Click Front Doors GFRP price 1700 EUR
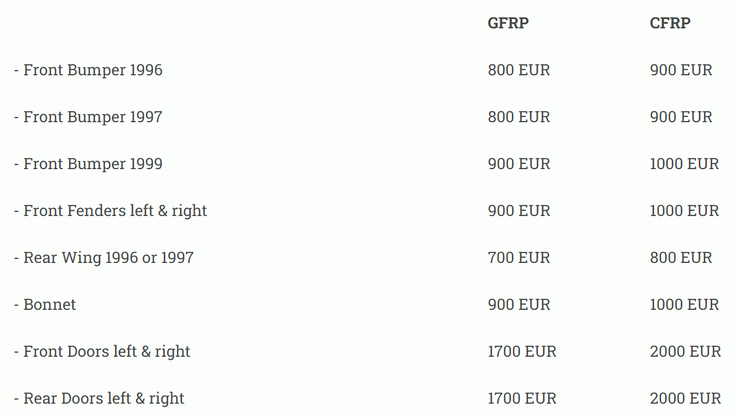The height and width of the screenshot is (417, 737). pyautogui.click(x=522, y=352)
